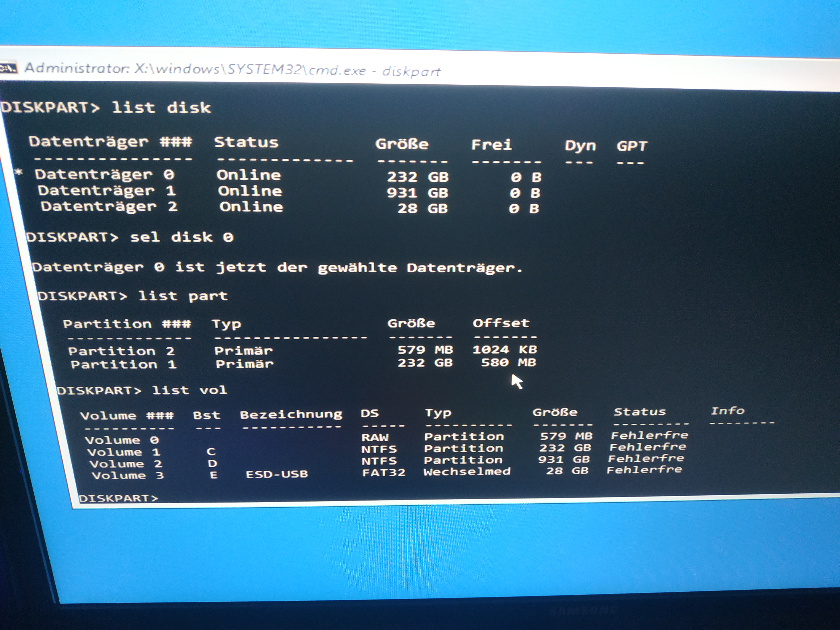Select the 'Partition 1' row label
840x630 pixels.
coord(123,365)
